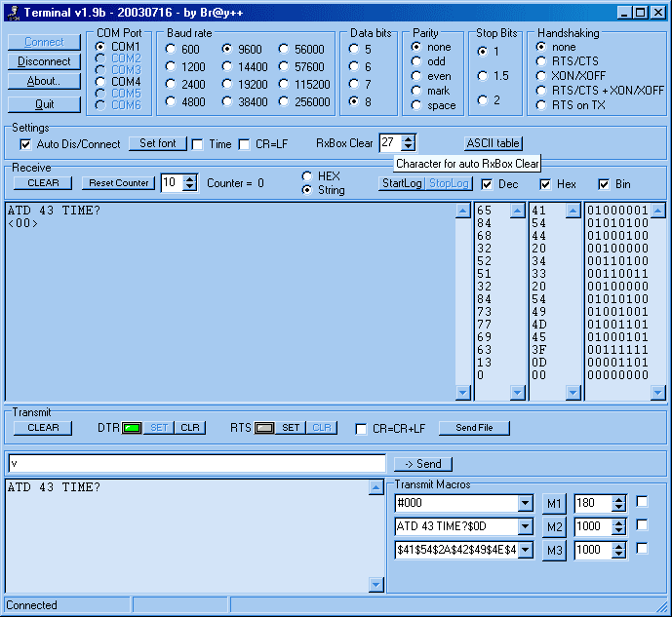
Task: Quit the terminal application
Action: pyautogui.click(x=44, y=104)
